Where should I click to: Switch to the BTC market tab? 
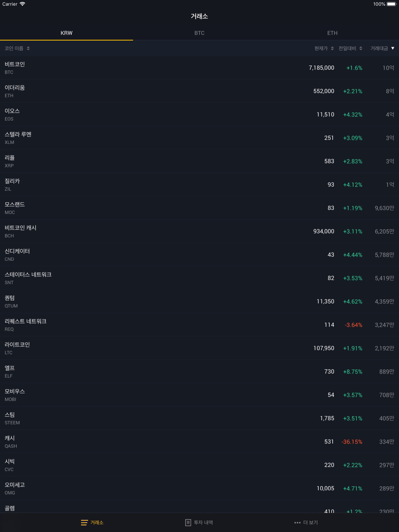tap(199, 33)
